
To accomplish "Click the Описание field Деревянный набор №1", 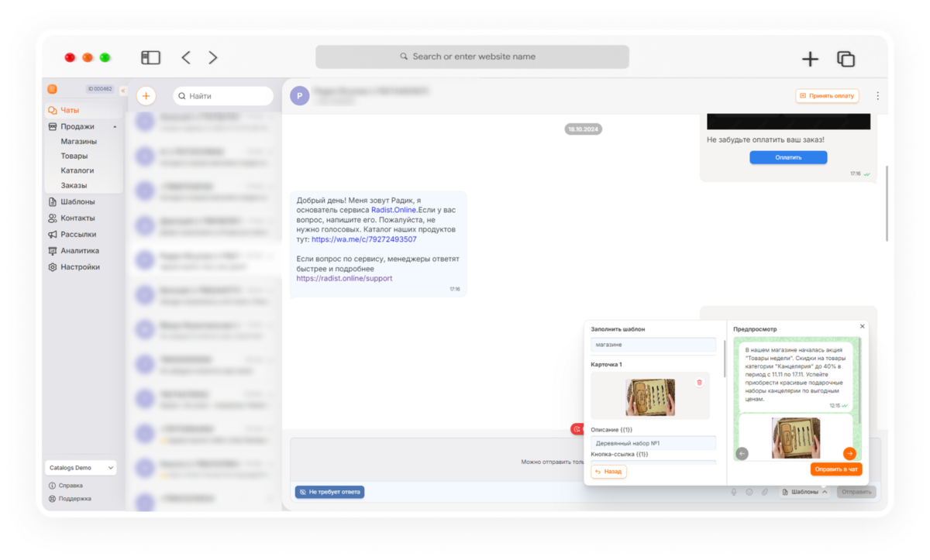I will tap(653, 443).
